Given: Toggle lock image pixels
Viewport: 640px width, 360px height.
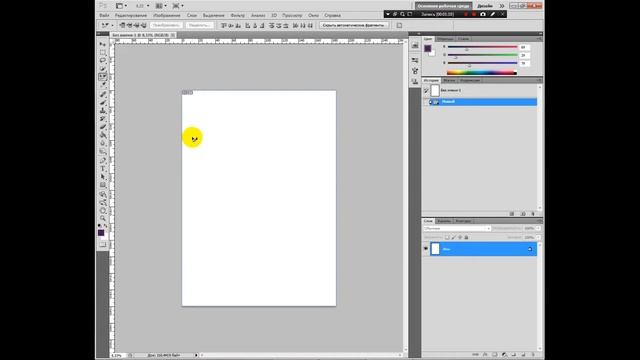Looking at the screenshot, I should point(453,237).
